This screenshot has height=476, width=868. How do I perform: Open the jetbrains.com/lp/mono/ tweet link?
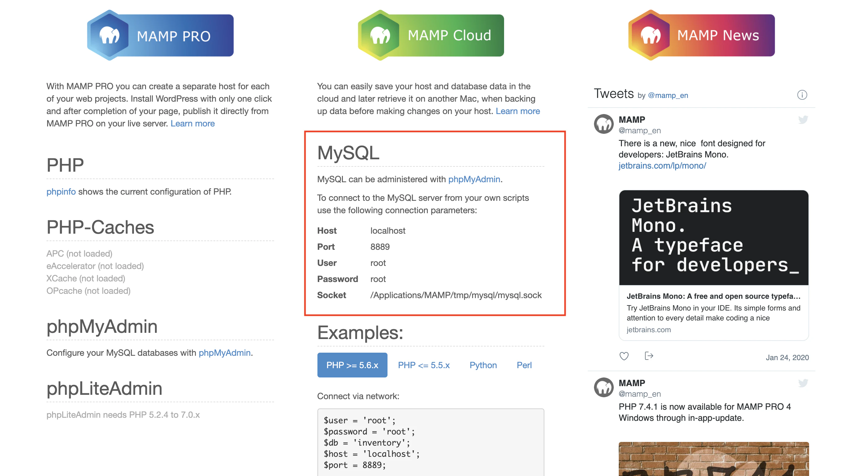[662, 166]
